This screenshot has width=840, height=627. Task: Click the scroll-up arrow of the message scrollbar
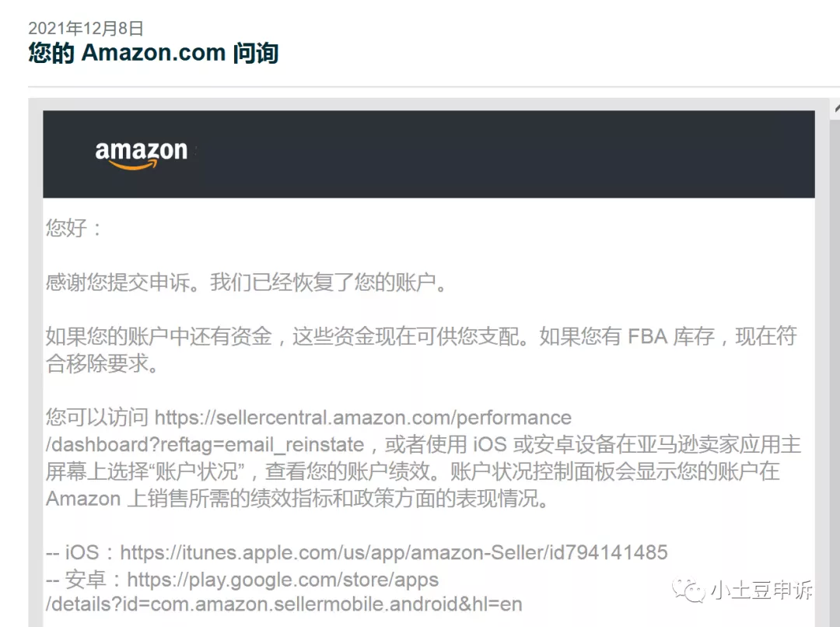pyautogui.click(x=835, y=109)
